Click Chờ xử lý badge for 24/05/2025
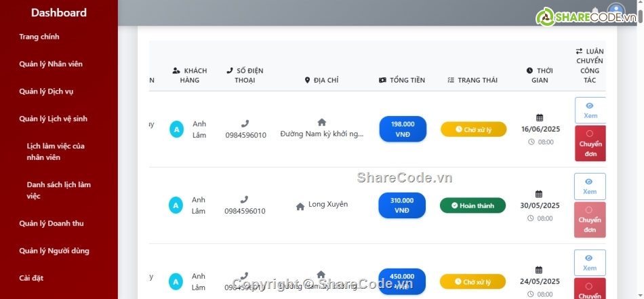Image resolution: width=644 pixels, height=299 pixels. tap(472, 282)
